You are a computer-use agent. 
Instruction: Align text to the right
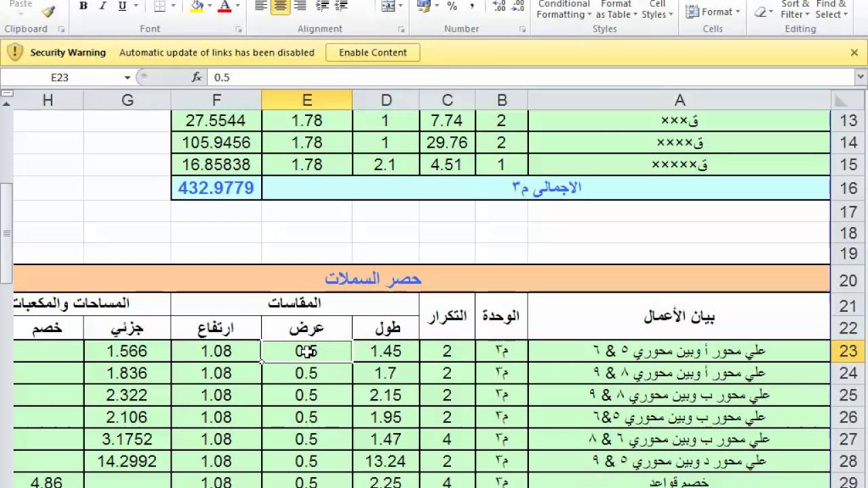[x=300, y=6]
